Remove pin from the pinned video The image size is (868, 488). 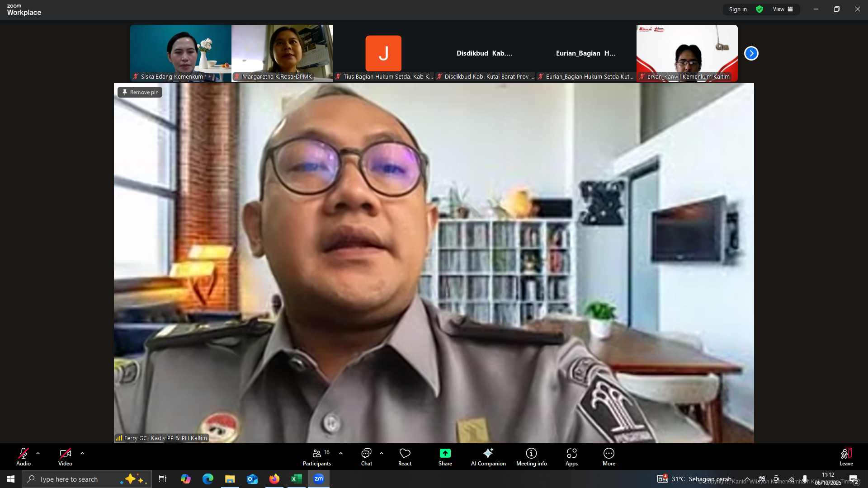click(140, 92)
